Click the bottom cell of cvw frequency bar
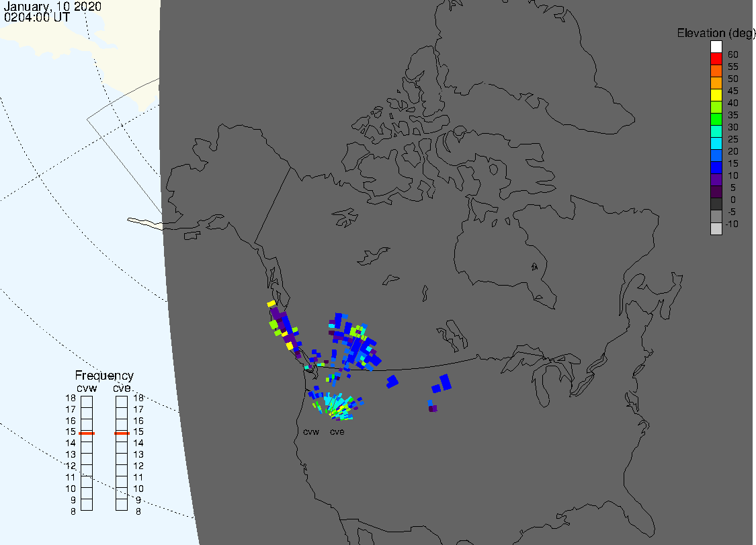This screenshot has width=756, height=545. [87, 505]
